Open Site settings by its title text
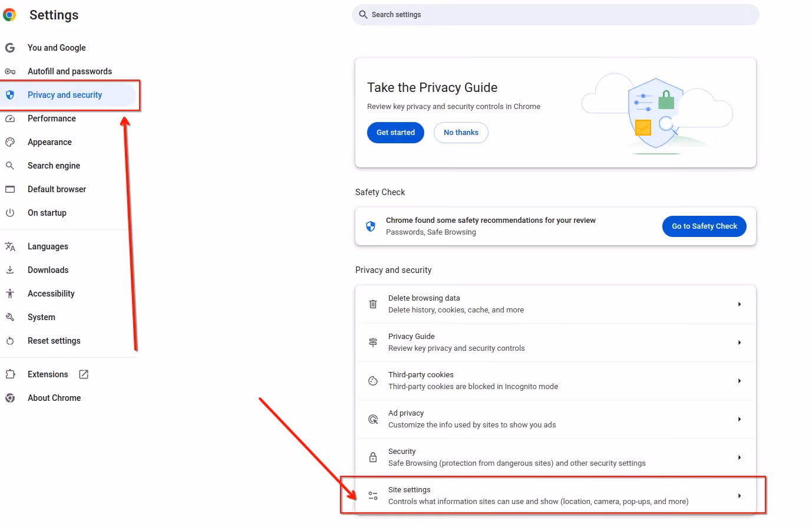 click(409, 490)
